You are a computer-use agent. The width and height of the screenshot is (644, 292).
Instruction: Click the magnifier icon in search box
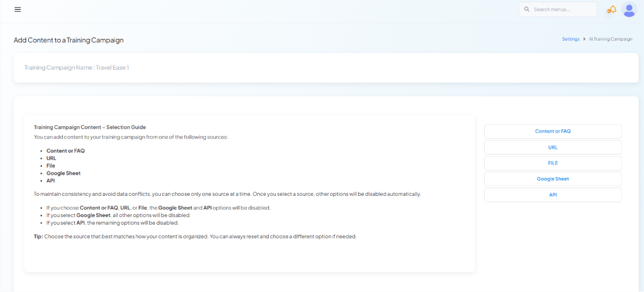(527, 9)
